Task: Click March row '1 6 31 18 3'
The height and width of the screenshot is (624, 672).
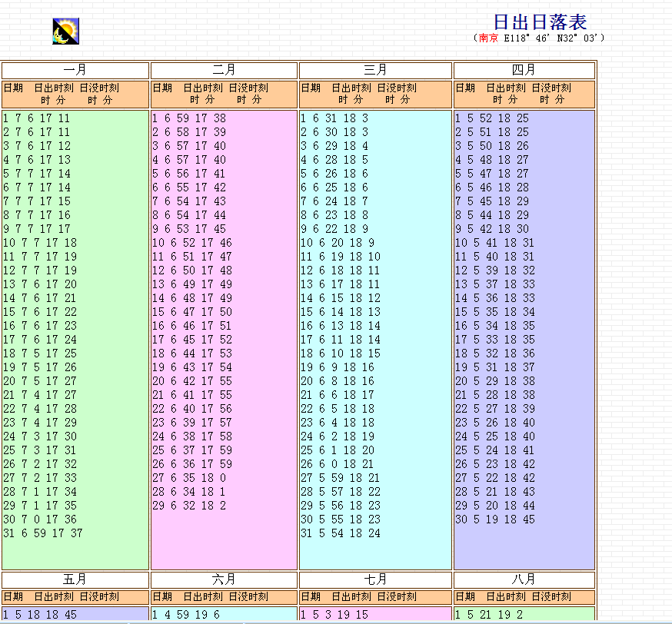Action: 334,118
